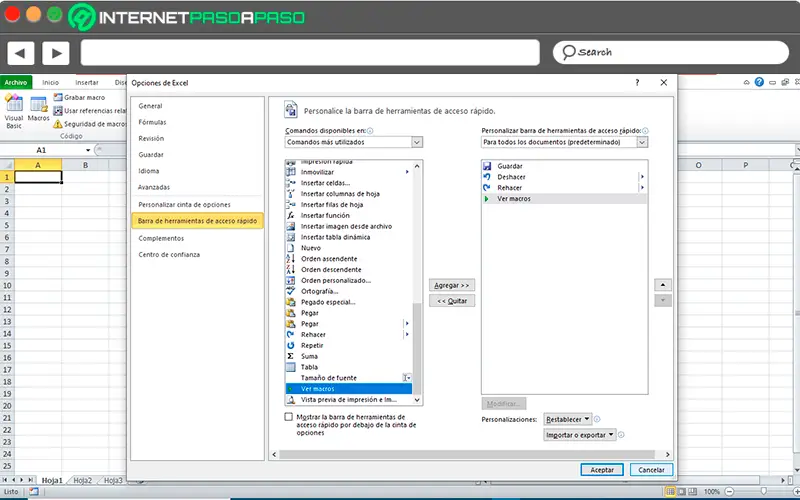Select Tabla command in list
Viewport: 800px width, 500px height.
348,367
